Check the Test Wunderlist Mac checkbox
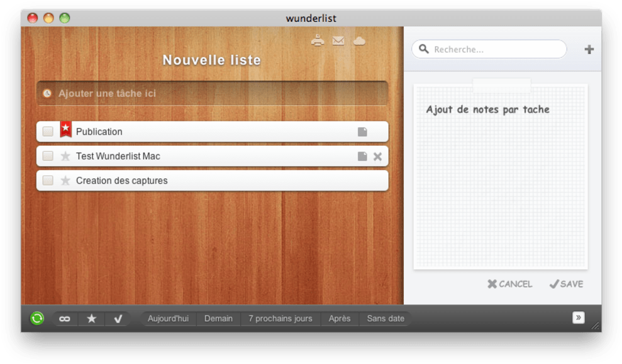The image size is (622, 364). click(x=48, y=157)
